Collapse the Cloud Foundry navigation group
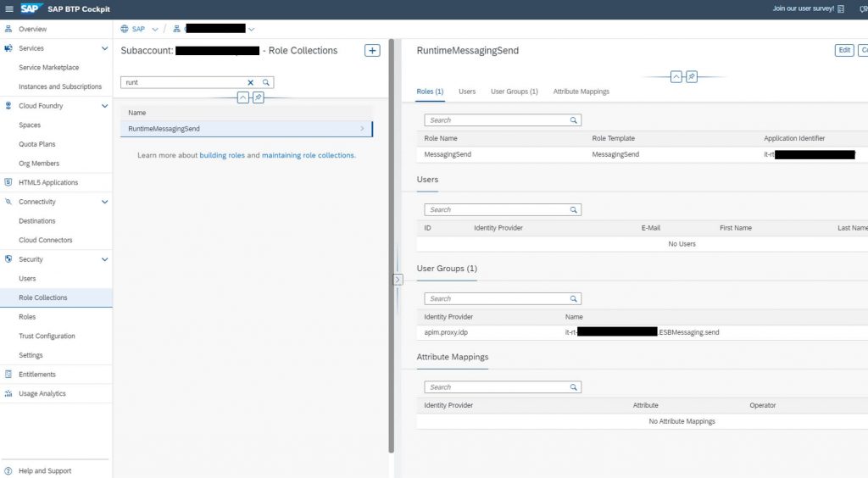 point(104,106)
